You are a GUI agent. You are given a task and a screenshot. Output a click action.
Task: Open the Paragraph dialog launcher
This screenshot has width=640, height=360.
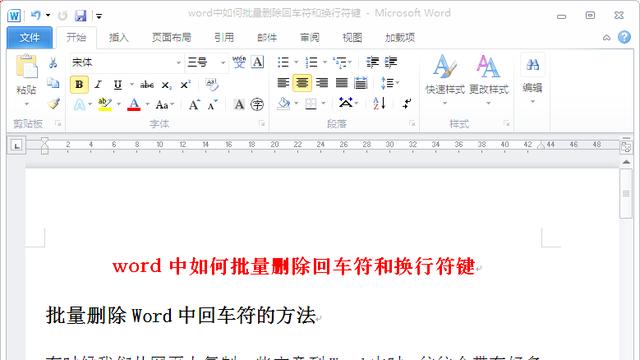pos(412,123)
